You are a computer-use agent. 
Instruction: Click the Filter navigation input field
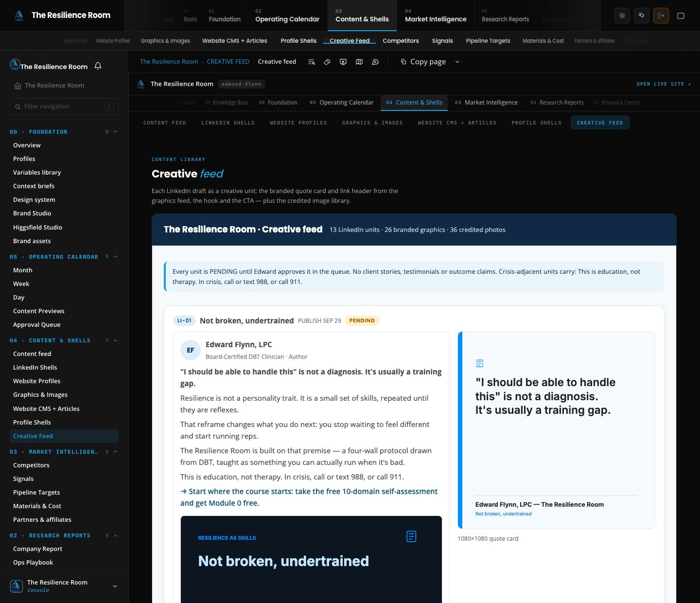64,106
